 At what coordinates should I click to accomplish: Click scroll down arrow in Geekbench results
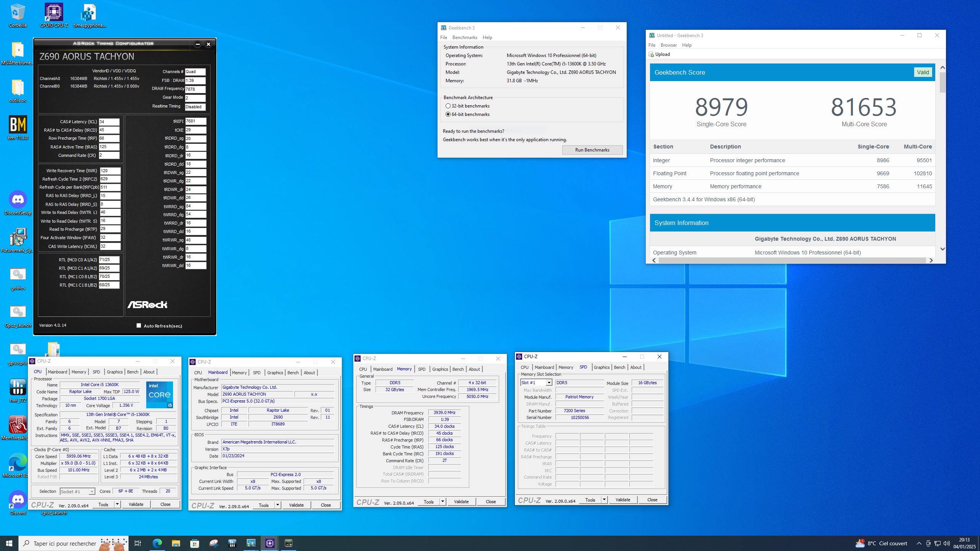tap(942, 249)
